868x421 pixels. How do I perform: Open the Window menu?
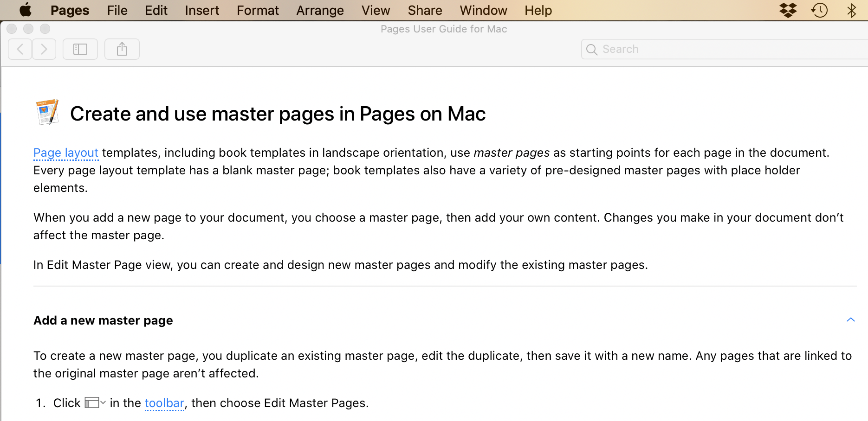tap(483, 10)
